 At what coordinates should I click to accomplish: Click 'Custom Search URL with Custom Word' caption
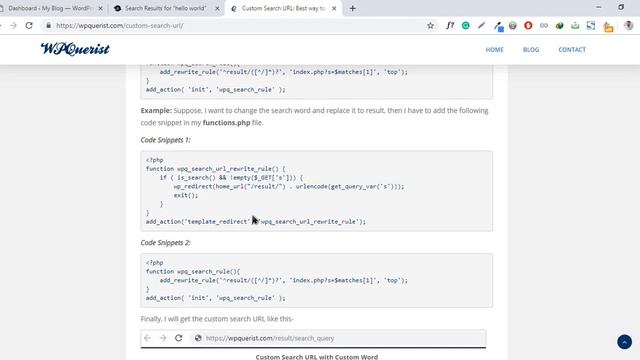pyautogui.click(x=317, y=356)
